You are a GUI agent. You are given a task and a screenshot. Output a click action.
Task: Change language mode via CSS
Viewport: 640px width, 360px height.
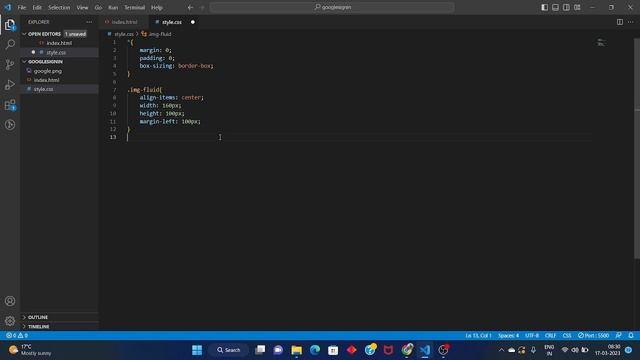[x=567, y=336]
